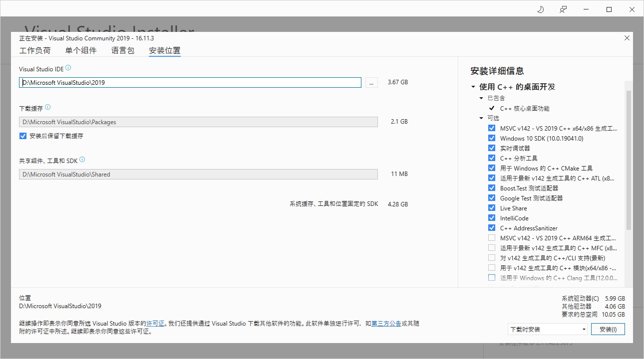
Task: Uncheck 安装后保留下载缓存
Action: 23,136
